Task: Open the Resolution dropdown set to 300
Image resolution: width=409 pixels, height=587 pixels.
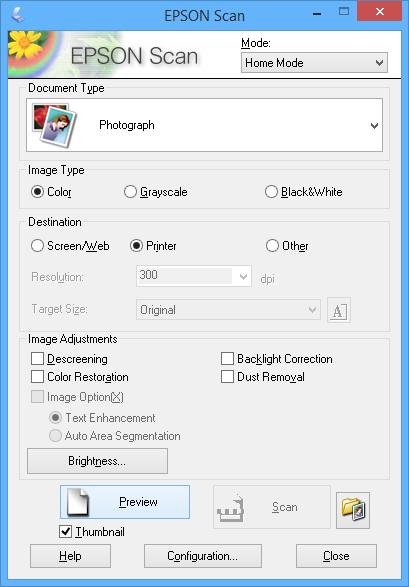Action: coord(193,276)
